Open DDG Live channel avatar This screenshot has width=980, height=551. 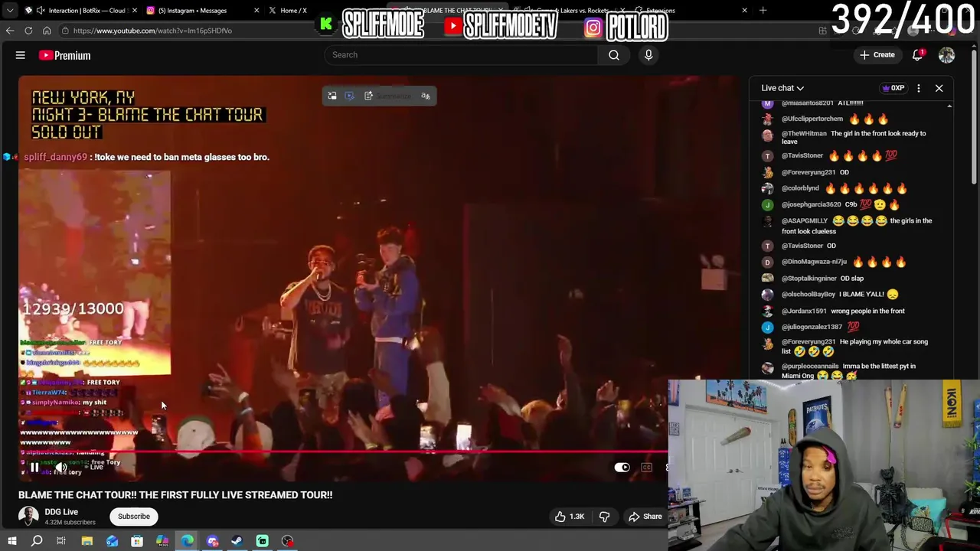pos(28,517)
